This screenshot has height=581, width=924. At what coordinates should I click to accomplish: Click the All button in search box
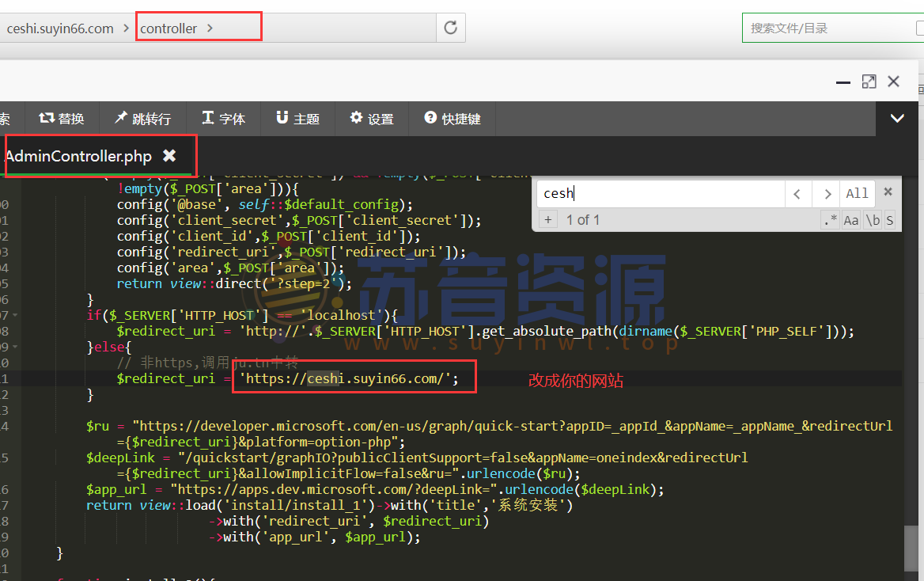(x=857, y=194)
